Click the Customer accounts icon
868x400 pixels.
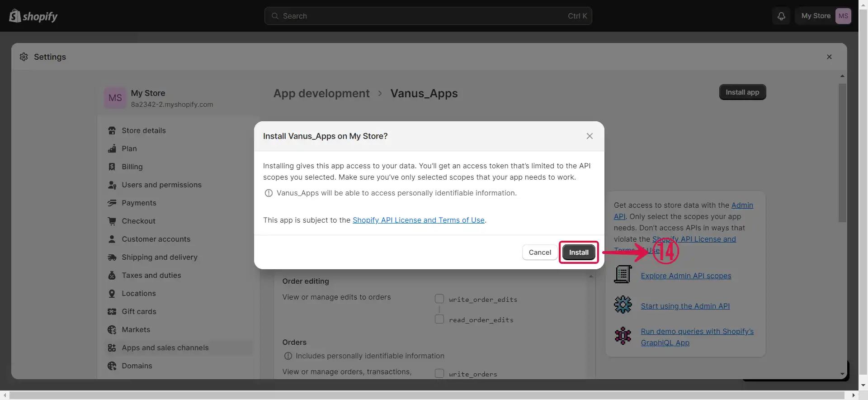(112, 239)
